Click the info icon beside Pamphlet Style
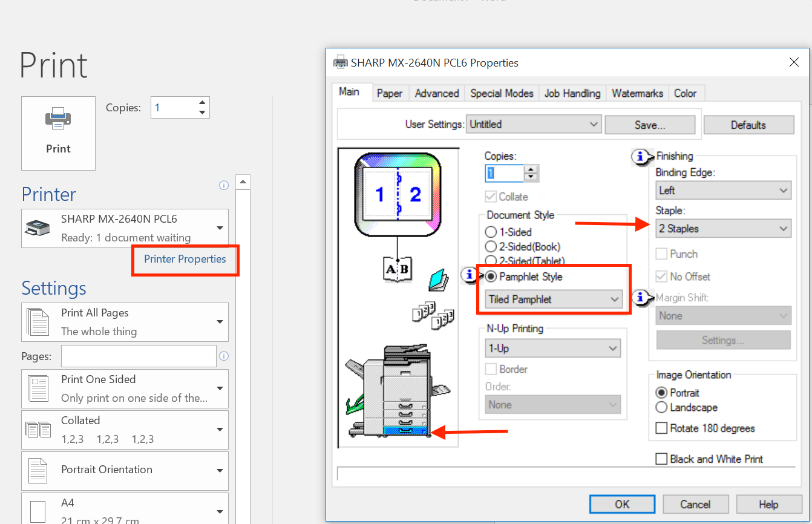The image size is (812, 524). pos(469,275)
